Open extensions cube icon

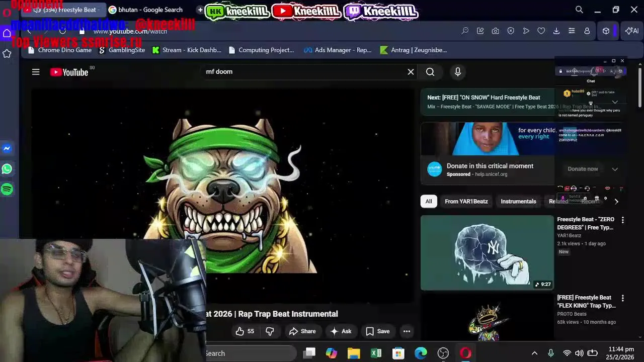(606, 31)
